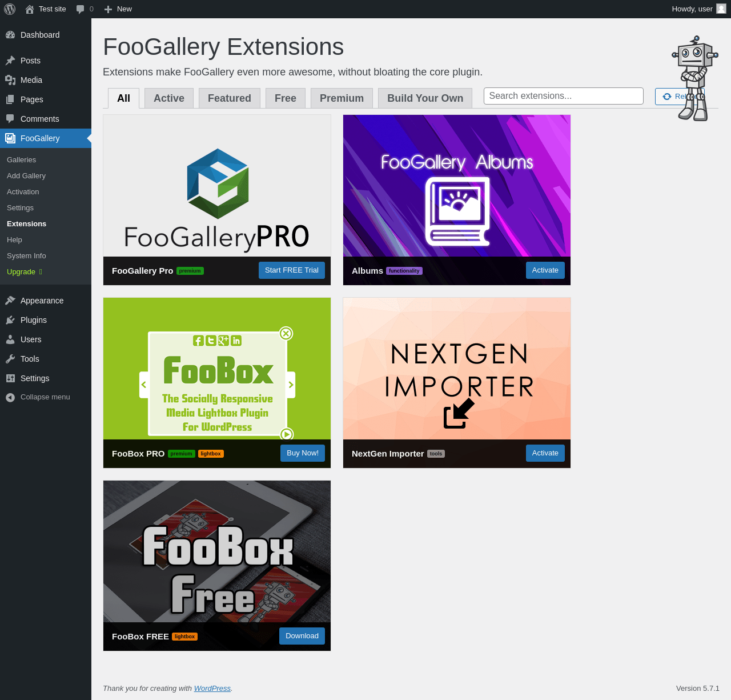Viewport: 731px width, 700px height.
Task: Activate the Albums extension
Action: [545, 270]
